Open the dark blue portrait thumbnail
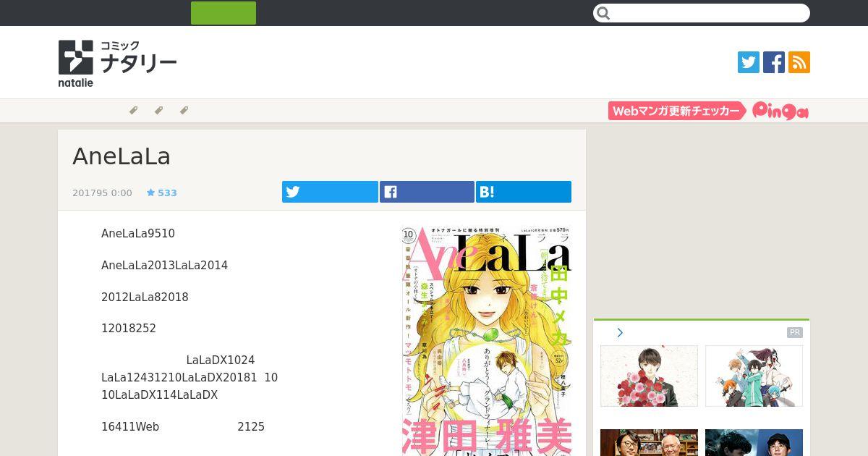Screen dimensions: 868x456 click(x=754, y=442)
